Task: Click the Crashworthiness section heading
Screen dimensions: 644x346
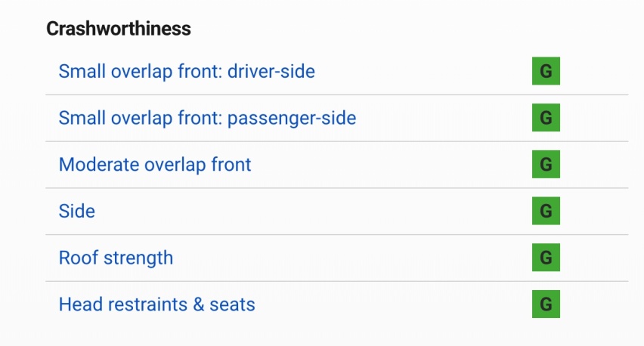Action: click(x=119, y=29)
